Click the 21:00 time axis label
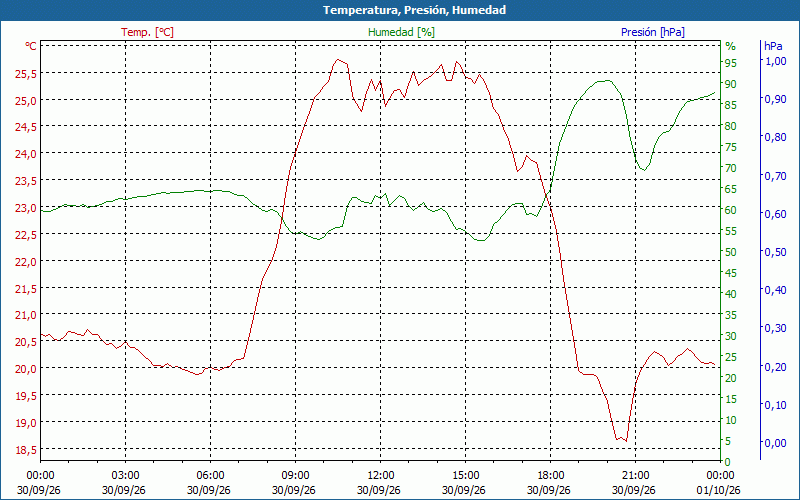 635,476
